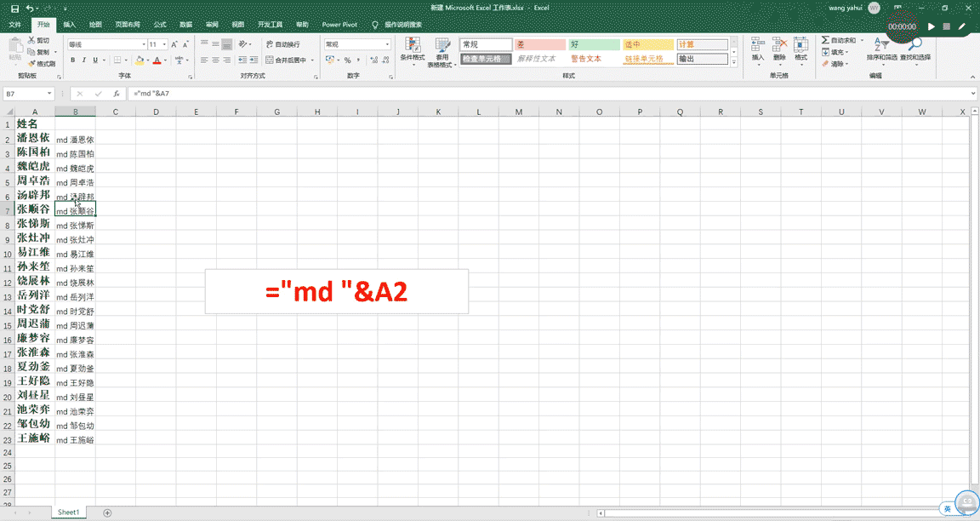The height and width of the screenshot is (521, 980).
Task: Toggle Wrap Text (自动换行)
Action: (x=283, y=44)
